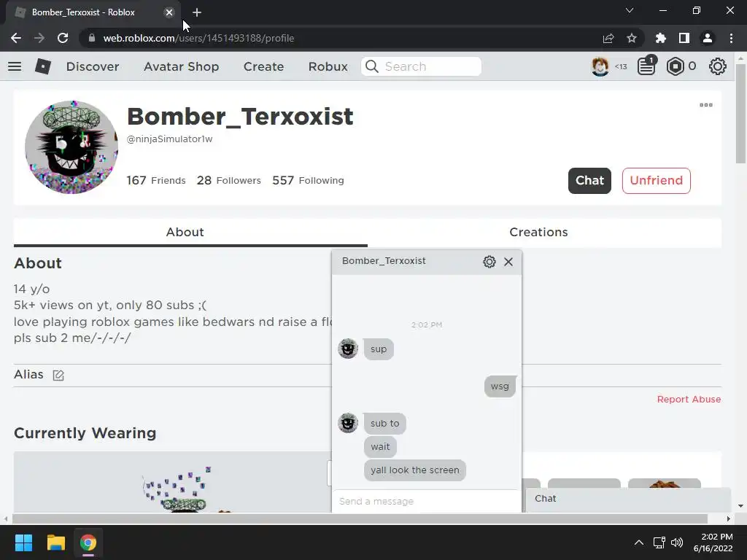Open the tab search chevron
The height and width of the screenshot is (560, 747).
tap(630, 10)
